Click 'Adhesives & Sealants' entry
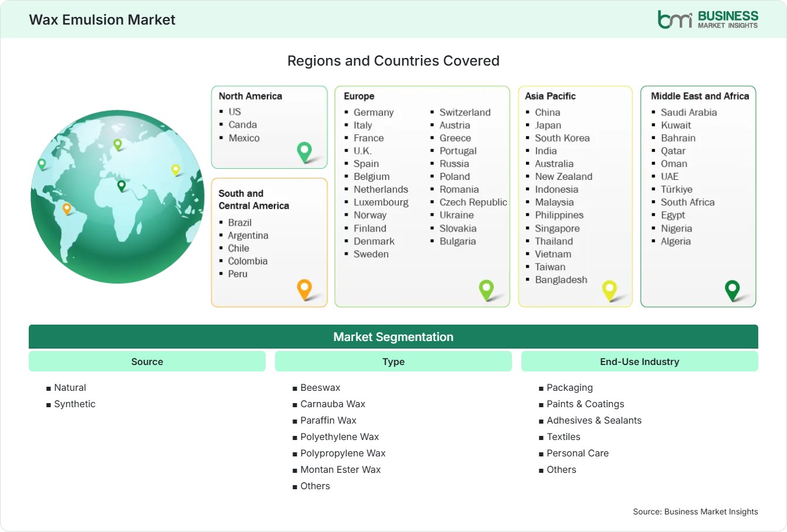 pyautogui.click(x=594, y=420)
